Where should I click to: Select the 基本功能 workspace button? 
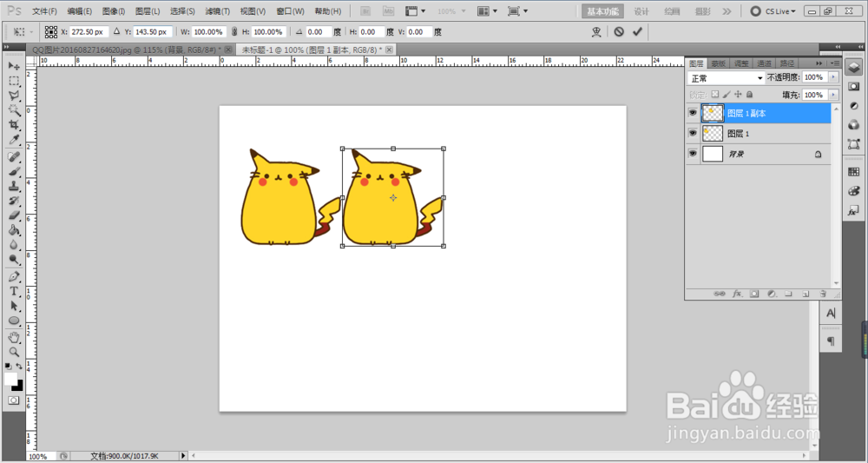click(x=602, y=11)
